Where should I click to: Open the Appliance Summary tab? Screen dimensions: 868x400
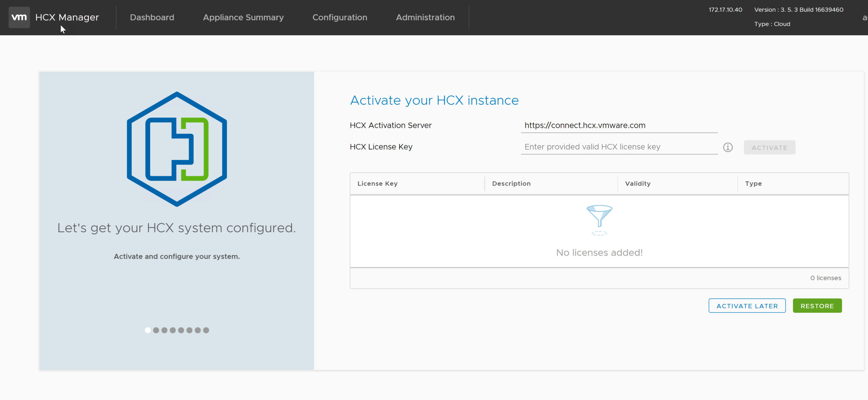[243, 17]
